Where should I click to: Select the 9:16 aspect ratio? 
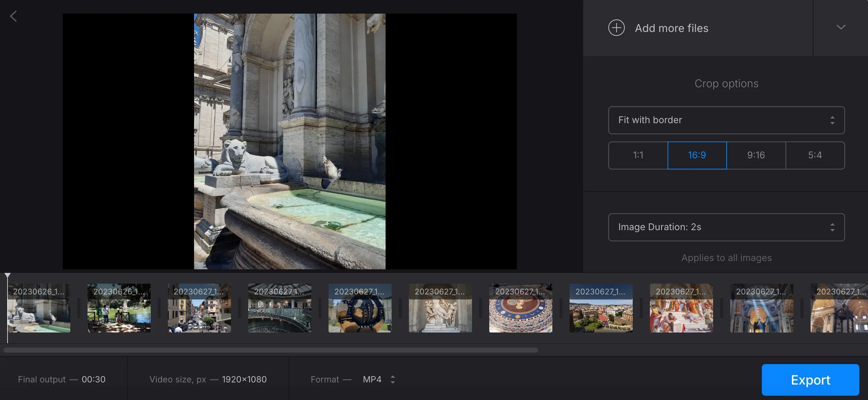click(756, 155)
